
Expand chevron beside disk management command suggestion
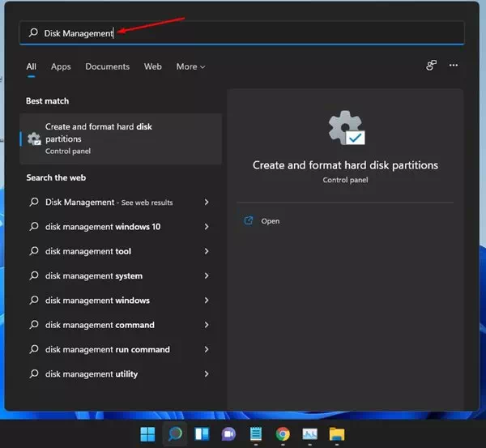click(x=207, y=325)
